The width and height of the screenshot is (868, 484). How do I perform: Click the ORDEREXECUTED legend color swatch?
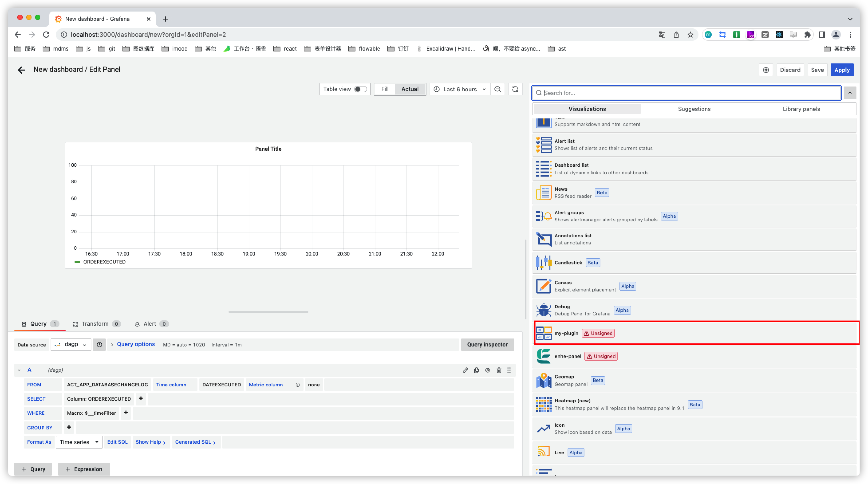[x=77, y=262]
